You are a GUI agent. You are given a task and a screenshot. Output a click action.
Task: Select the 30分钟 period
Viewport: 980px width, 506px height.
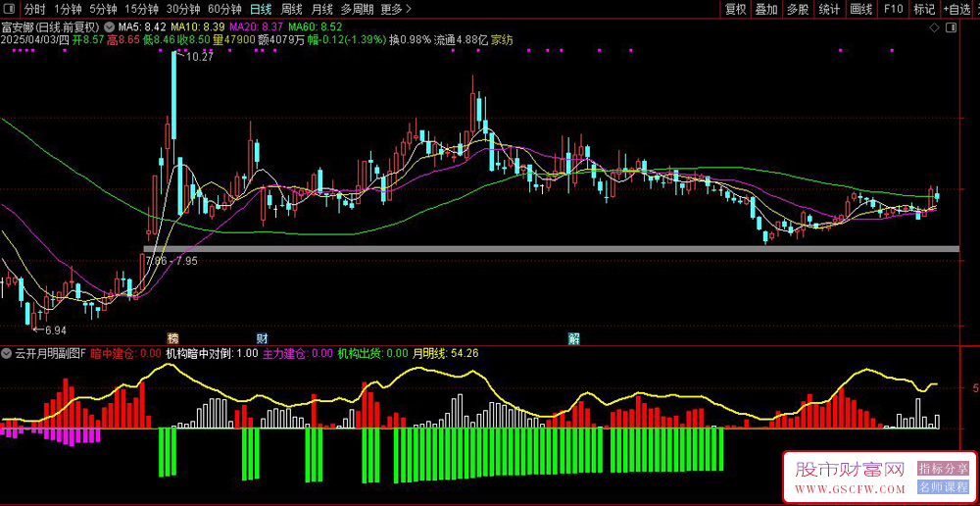tap(182, 9)
